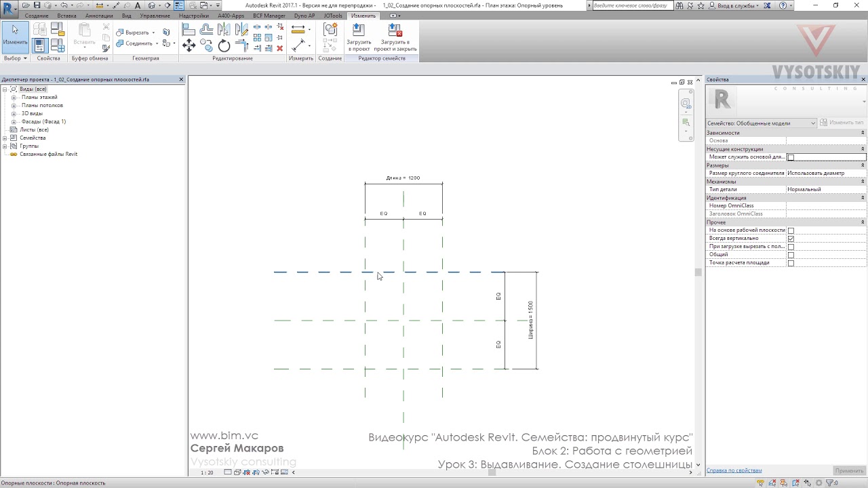Click the favorites star icon in InfoCenter
This screenshot has height=488, width=868.
pyautogui.click(x=701, y=5)
